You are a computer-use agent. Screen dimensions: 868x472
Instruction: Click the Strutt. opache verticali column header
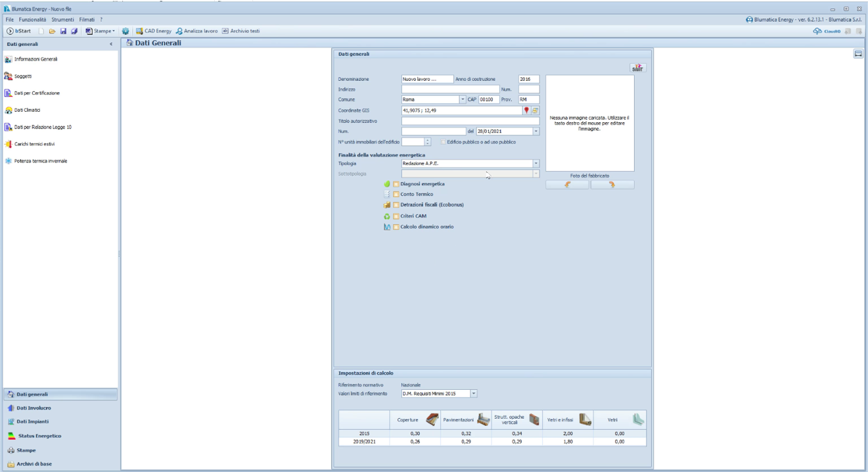517,419
